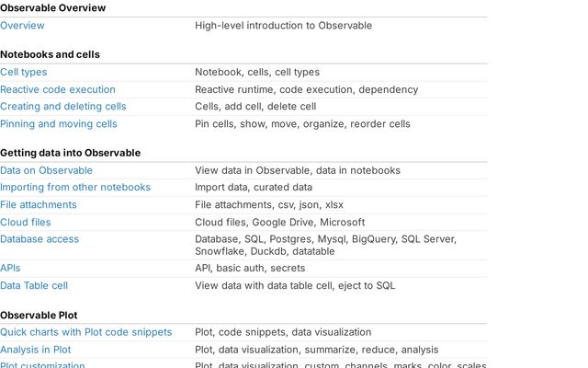The width and height of the screenshot is (588, 368).
Task: Open the Data Table cell link
Action: (34, 286)
